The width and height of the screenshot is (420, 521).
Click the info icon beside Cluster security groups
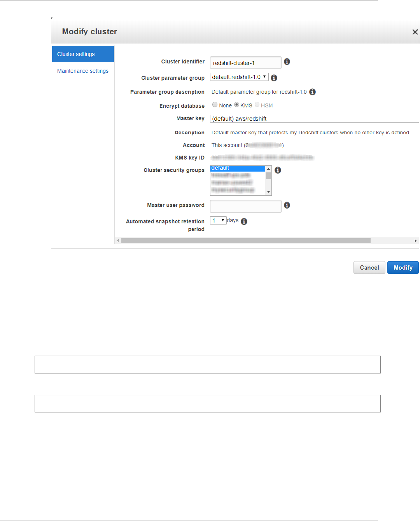pyautogui.click(x=278, y=170)
